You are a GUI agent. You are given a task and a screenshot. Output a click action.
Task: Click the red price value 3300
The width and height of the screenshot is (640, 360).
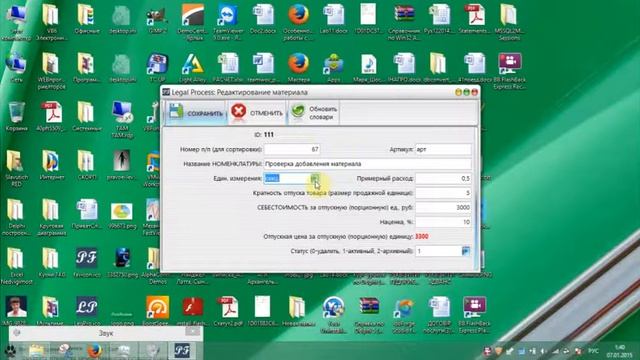click(x=422, y=237)
